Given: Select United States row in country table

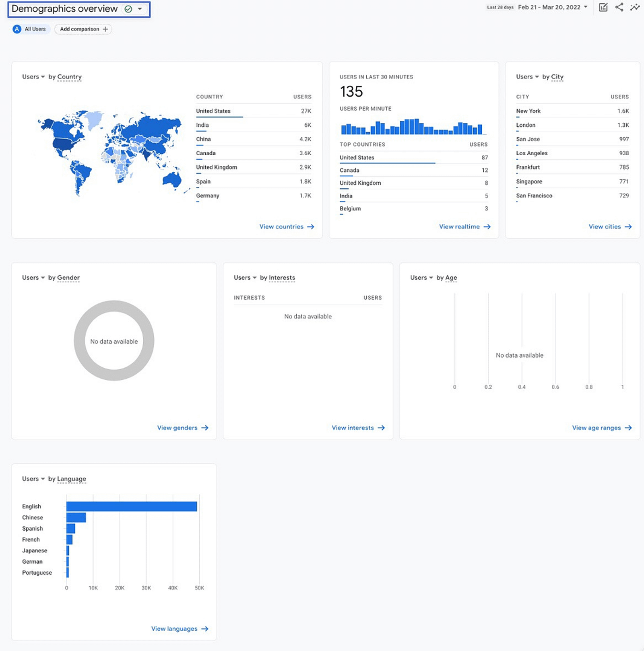Looking at the screenshot, I should click(x=254, y=111).
